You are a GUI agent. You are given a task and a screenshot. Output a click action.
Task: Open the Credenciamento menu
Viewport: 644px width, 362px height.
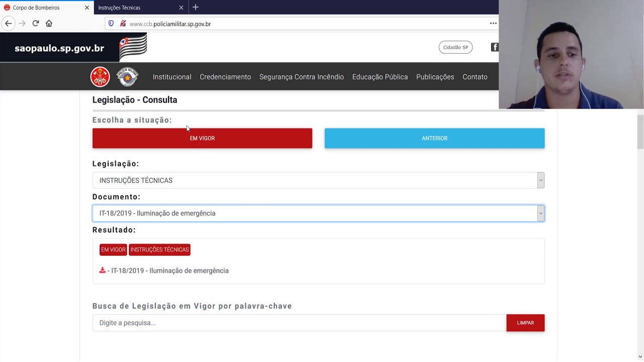[x=225, y=77]
